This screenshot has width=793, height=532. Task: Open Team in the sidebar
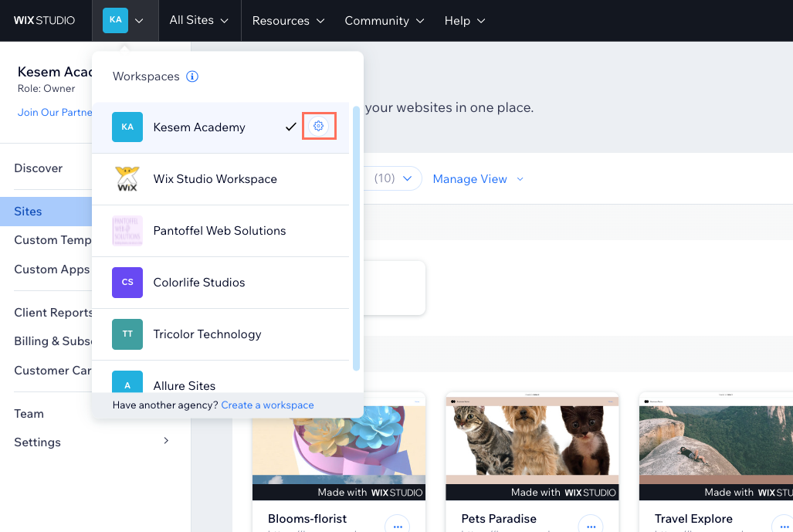pyautogui.click(x=29, y=414)
